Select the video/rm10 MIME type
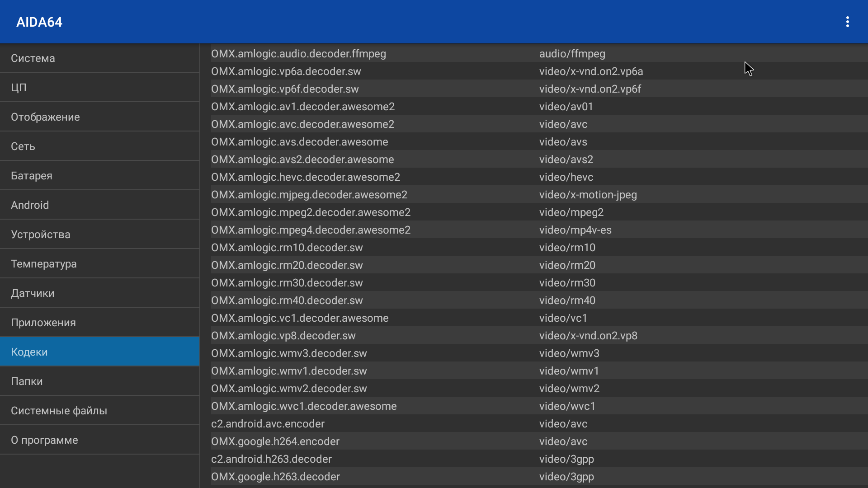 click(567, 248)
